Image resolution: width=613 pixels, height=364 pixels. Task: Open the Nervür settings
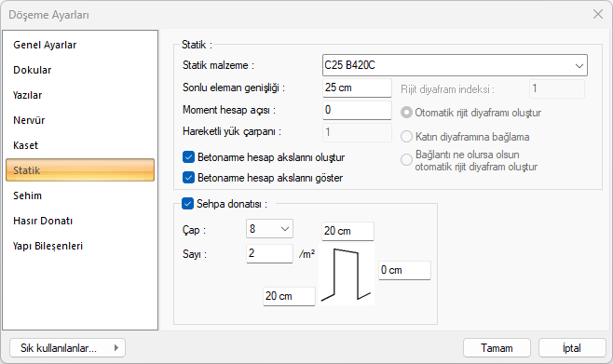point(80,120)
